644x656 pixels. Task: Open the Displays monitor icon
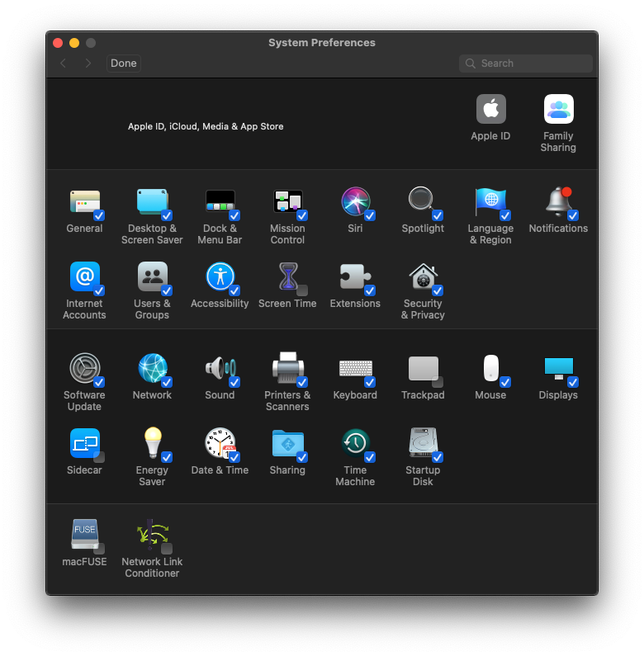558,369
